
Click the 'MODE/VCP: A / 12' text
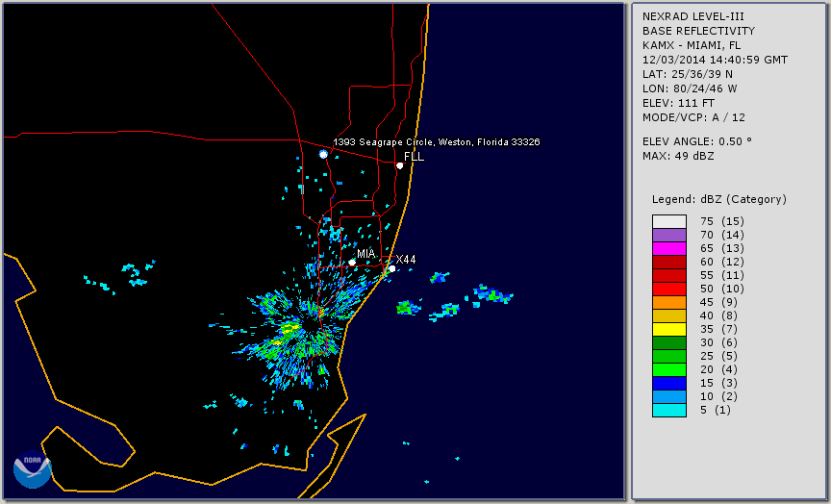click(x=693, y=117)
